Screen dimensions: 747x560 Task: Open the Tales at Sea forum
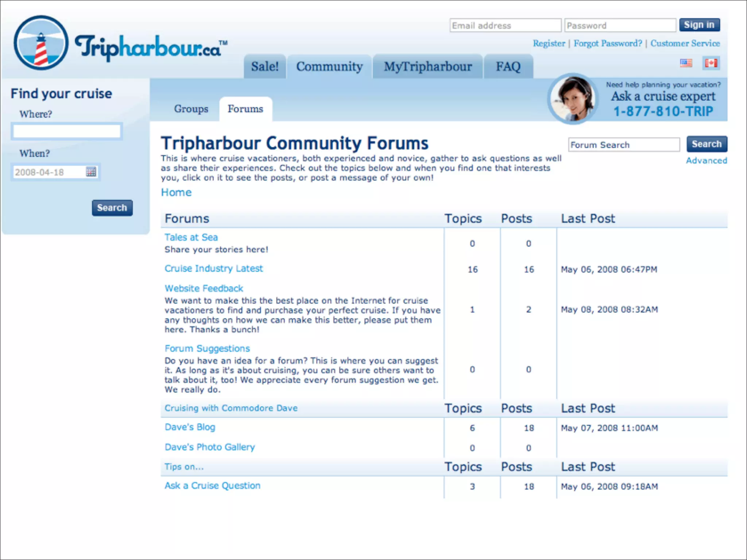191,237
